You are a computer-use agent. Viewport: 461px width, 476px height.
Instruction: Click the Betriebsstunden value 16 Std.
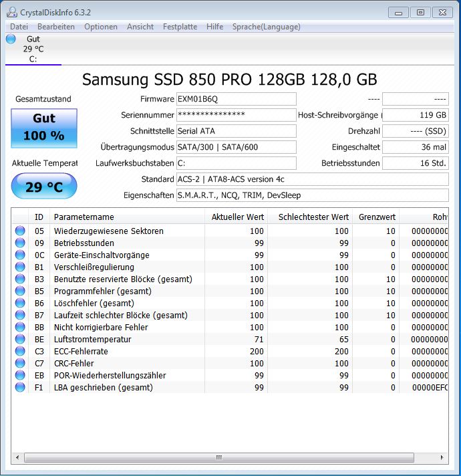[x=415, y=163]
